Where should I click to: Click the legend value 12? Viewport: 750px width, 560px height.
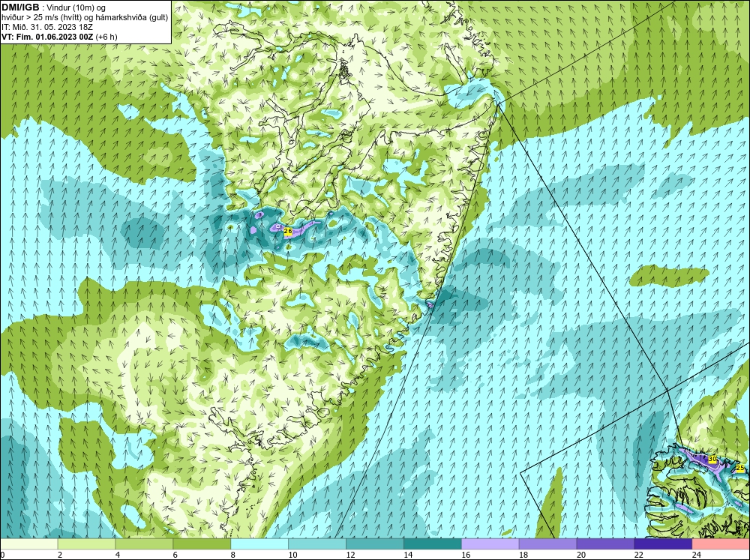(350, 555)
